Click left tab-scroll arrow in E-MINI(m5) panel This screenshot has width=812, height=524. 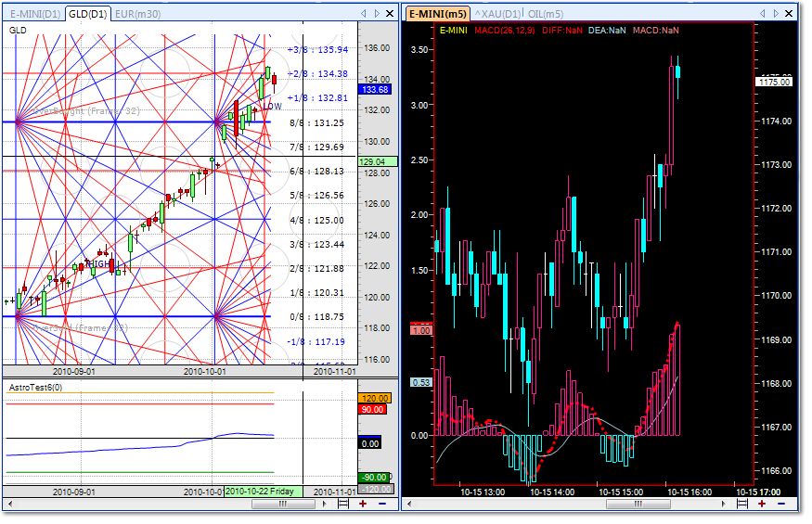pyautogui.click(x=762, y=14)
